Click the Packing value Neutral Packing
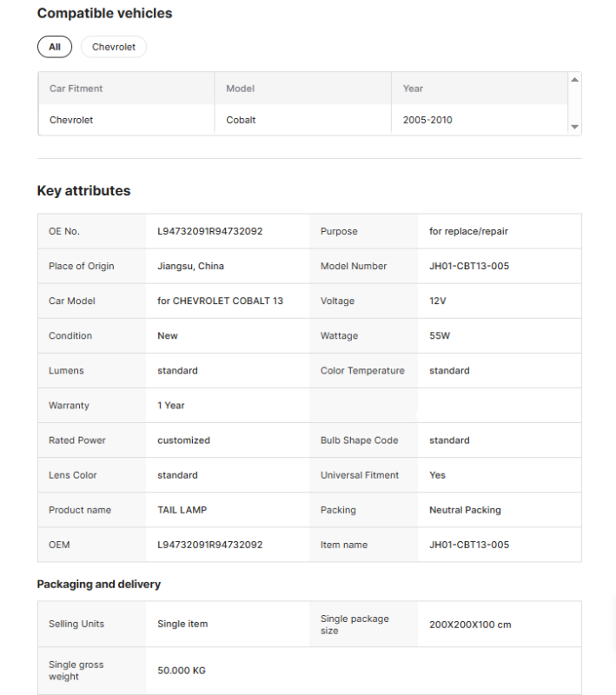This screenshot has width=616, height=695. coord(465,510)
